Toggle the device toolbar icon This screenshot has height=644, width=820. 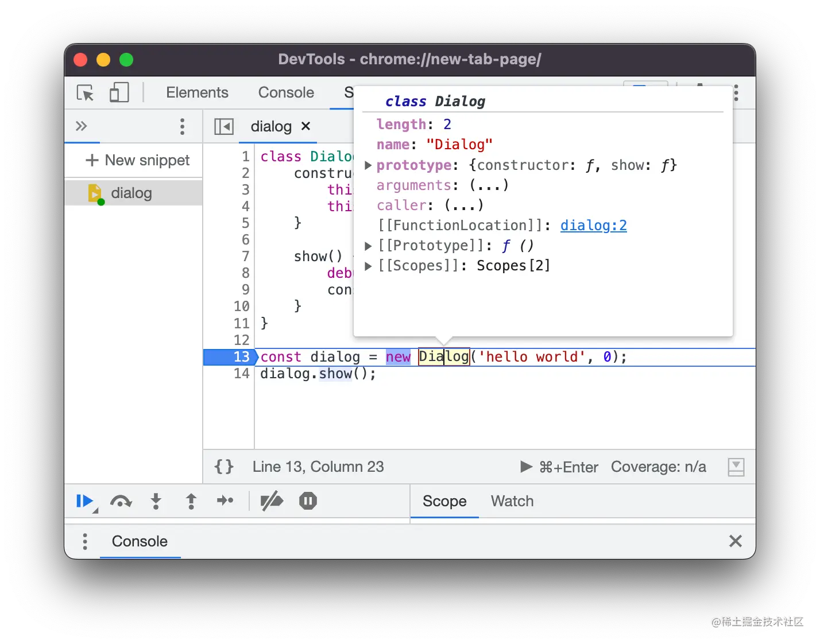click(119, 92)
